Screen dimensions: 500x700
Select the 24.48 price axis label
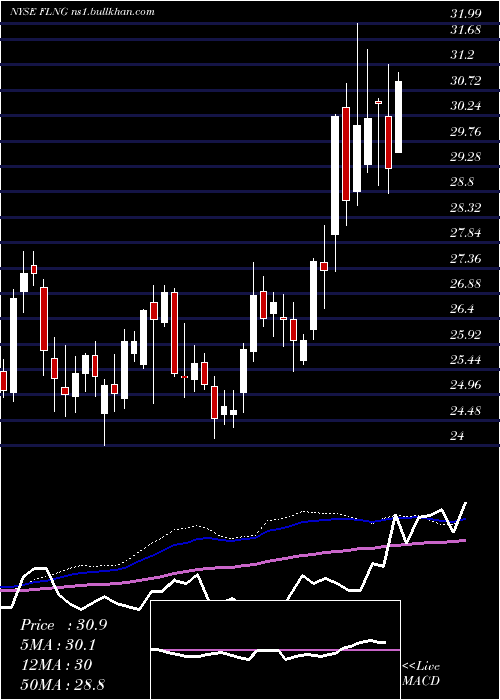466,411
